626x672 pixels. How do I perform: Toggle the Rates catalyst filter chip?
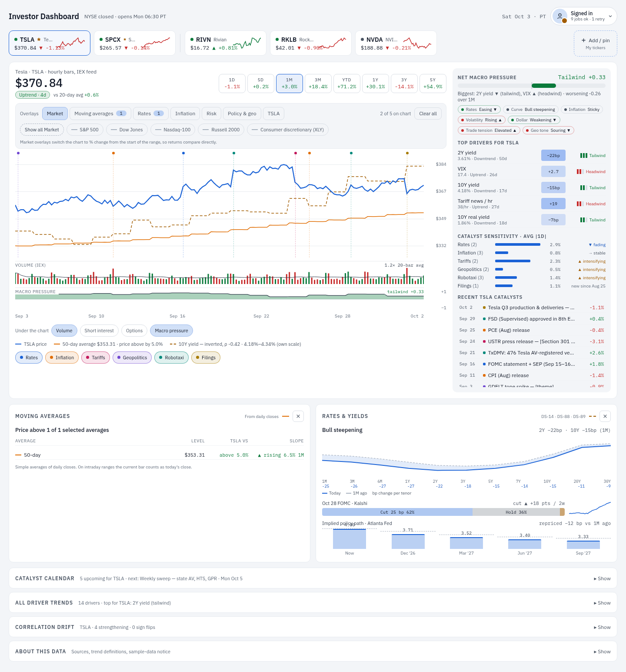29,358
